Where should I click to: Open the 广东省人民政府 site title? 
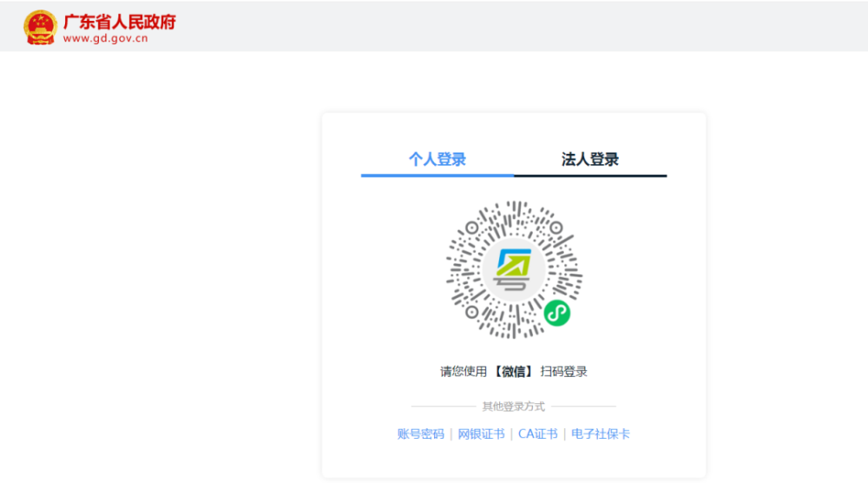pos(119,22)
